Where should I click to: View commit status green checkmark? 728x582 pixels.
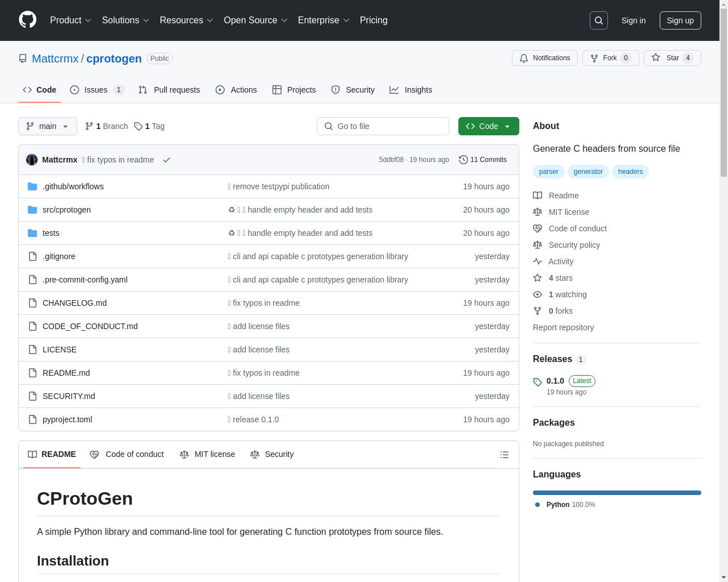tap(167, 160)
